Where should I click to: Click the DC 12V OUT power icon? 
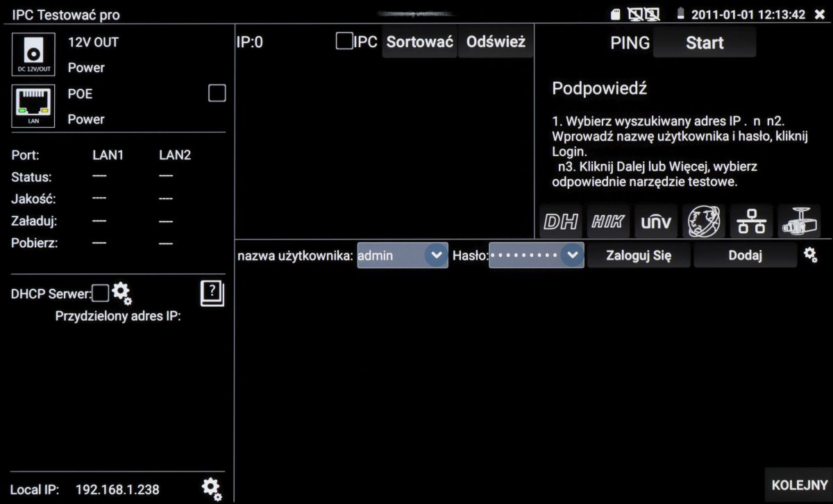pos(33,55)
